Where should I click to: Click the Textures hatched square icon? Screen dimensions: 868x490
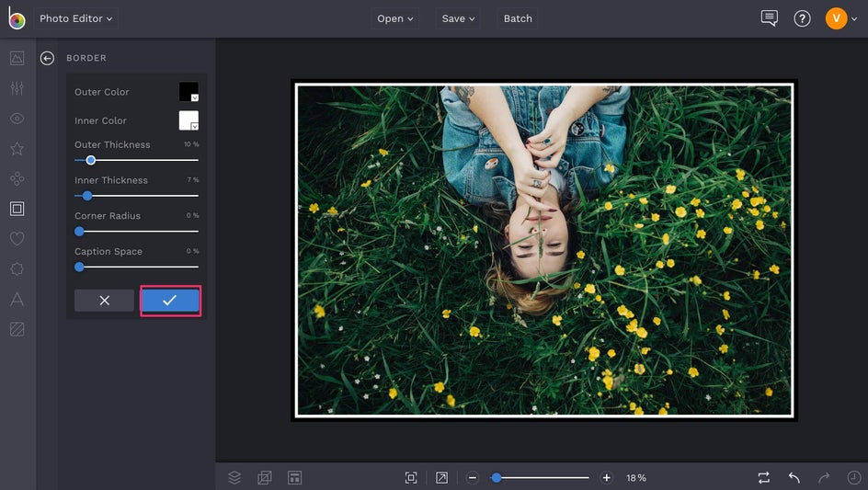(17, 329)
